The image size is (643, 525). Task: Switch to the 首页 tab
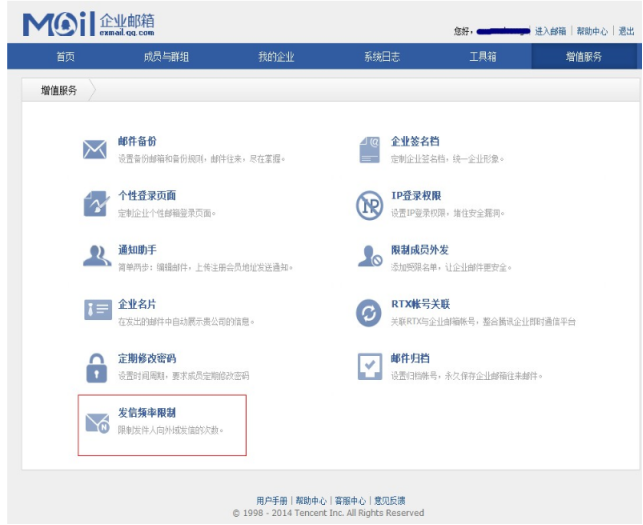pos(66,56)
